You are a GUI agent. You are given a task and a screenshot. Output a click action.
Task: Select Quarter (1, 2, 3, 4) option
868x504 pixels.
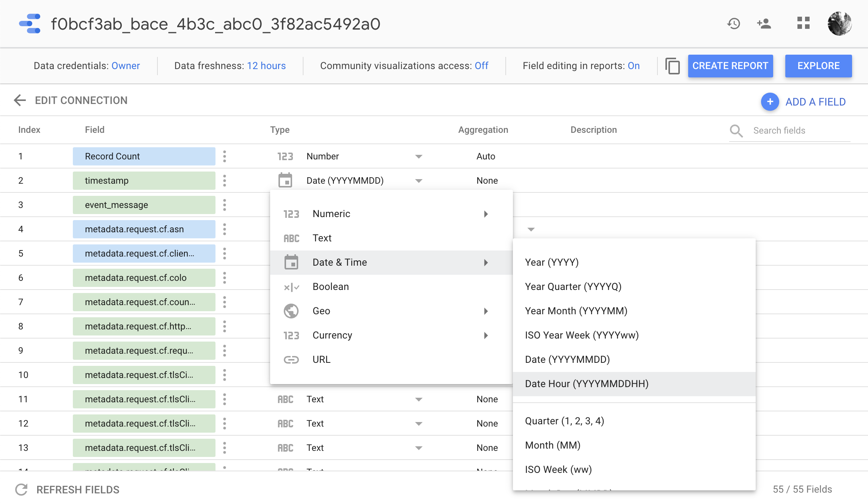coord(634,421)
